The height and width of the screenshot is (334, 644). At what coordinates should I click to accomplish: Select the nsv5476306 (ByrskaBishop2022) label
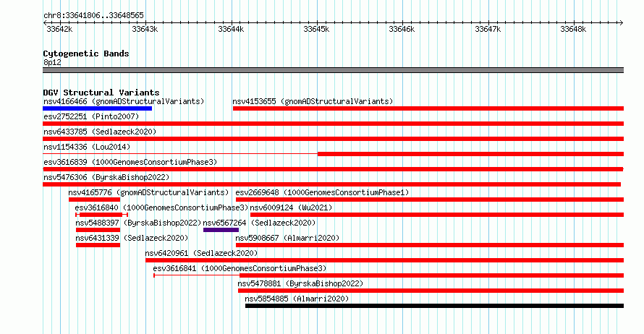tap(106, 177)
